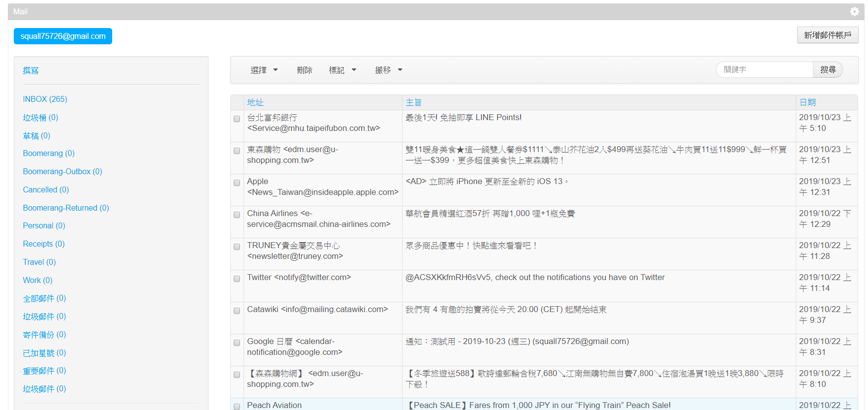
Task: Open the Work (0) folder
Action: click(37, 280)
